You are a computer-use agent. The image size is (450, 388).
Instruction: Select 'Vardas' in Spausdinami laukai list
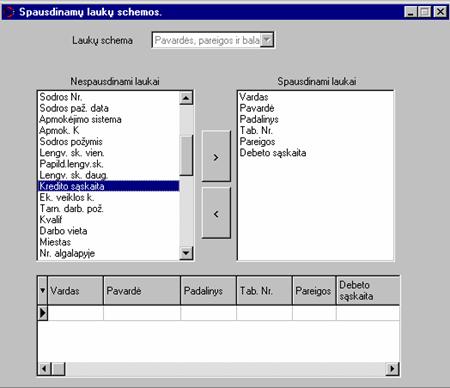click(x=315, y=97)
